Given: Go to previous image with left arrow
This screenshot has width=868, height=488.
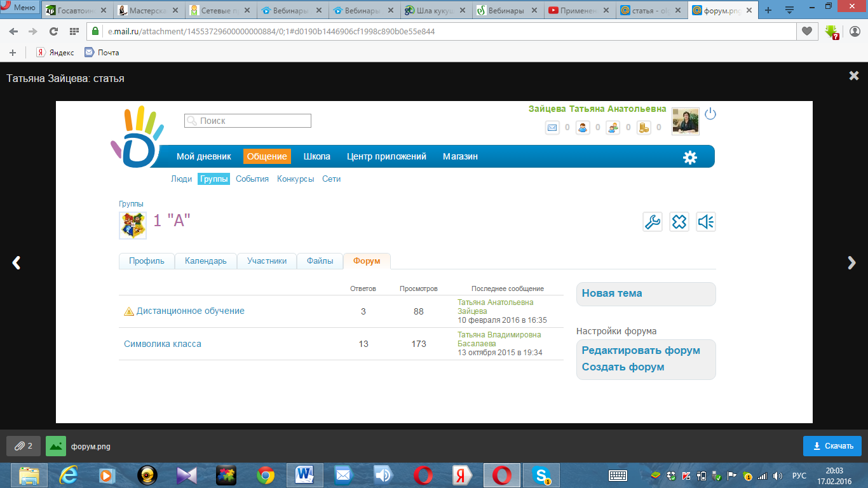Looking at the screenshot, I should point(17,263).
